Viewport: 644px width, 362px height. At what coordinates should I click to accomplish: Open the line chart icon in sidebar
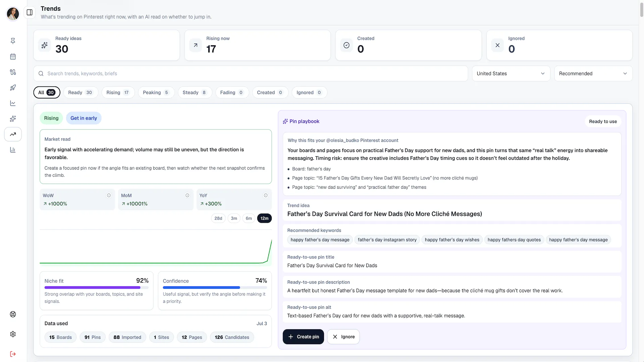point(13,103)
